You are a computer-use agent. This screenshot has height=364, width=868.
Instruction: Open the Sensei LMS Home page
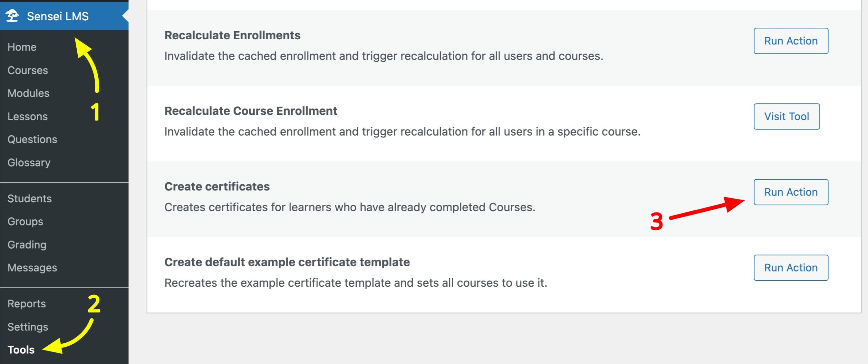point(22,47)
